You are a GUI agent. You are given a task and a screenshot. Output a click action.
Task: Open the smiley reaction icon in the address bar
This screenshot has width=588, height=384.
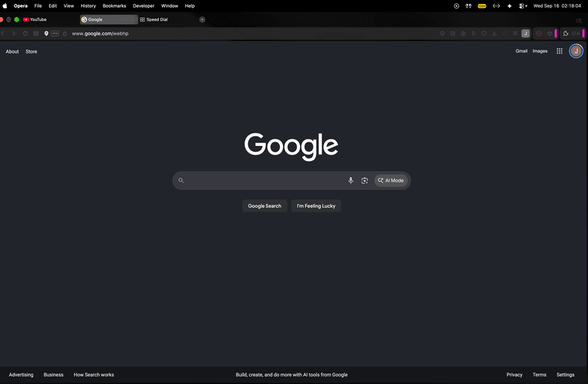[442, 33]
